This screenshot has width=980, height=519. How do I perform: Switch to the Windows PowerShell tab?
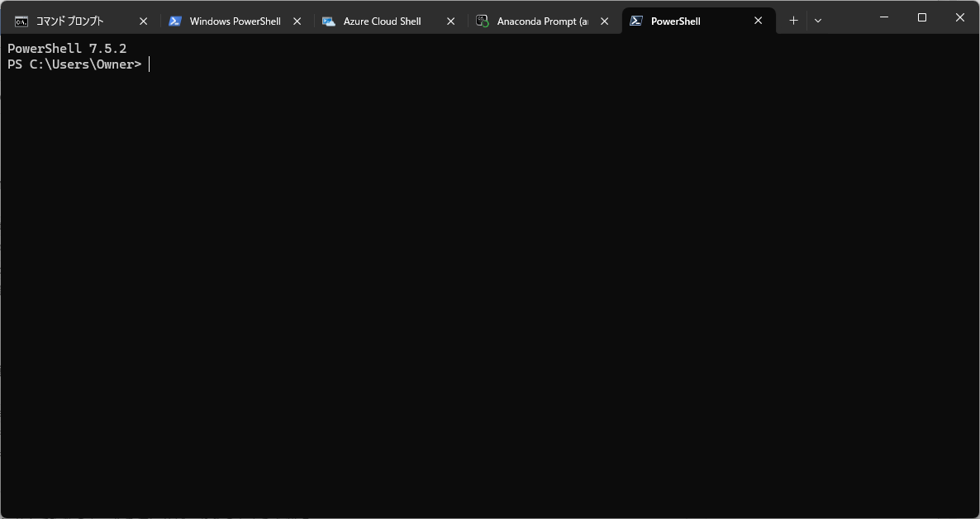point(235,21)
